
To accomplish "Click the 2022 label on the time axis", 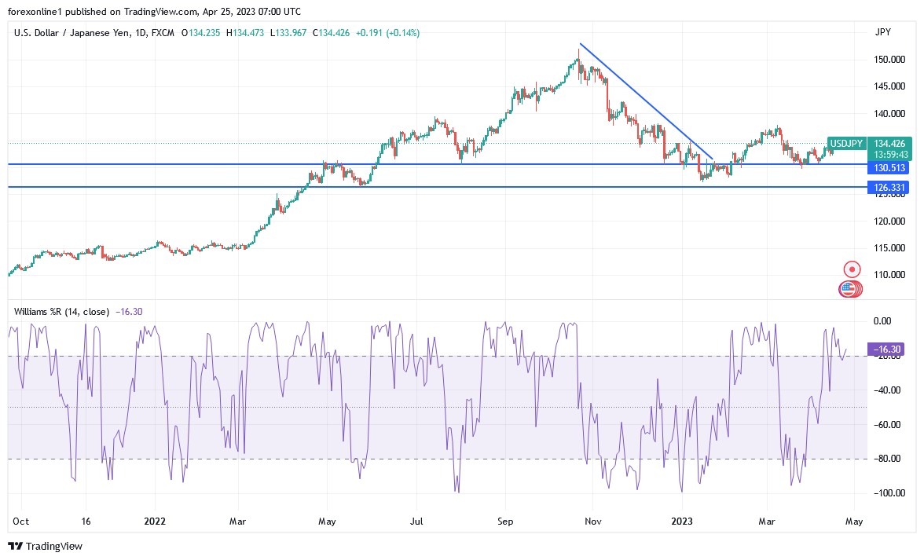I will coord(156,521).
